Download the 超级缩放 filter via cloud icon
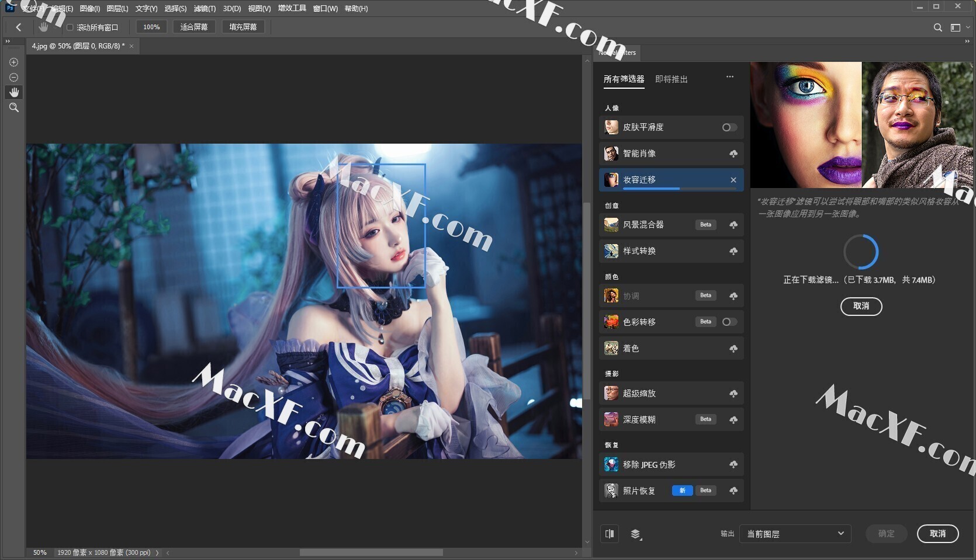Screen dimensions: 976x560 (733, 394)
